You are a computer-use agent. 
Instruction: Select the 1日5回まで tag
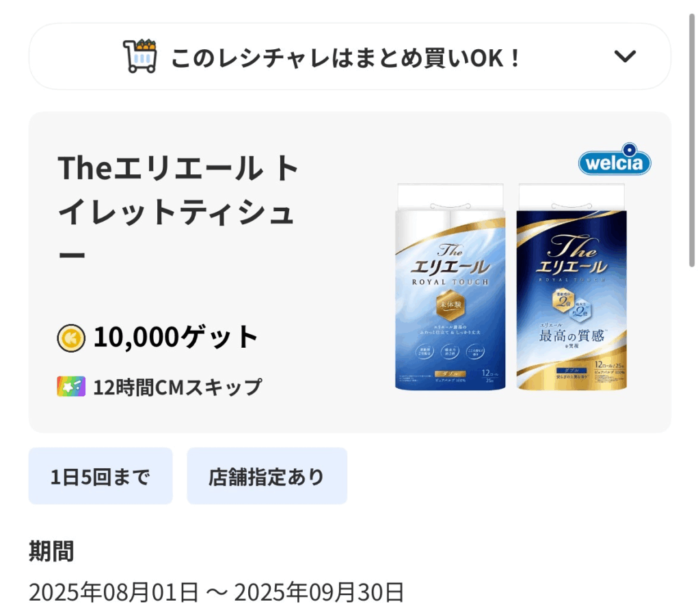pos(100,476)
